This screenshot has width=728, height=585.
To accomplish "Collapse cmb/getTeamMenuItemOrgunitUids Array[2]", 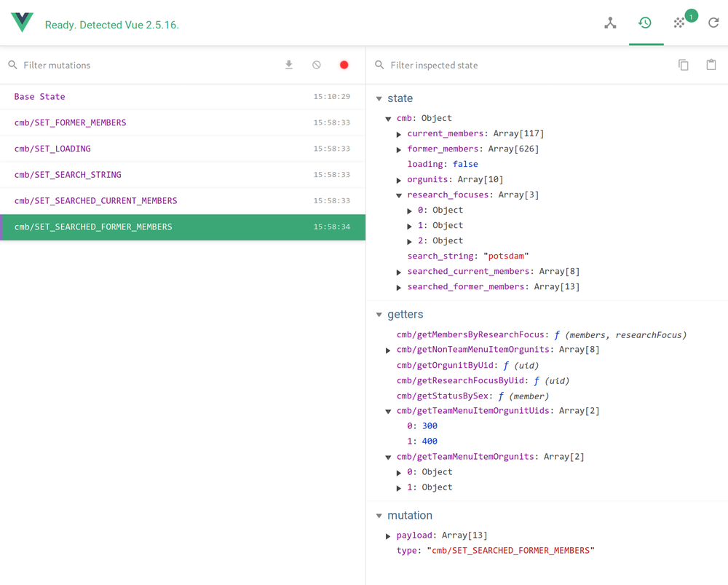I will 388,411.
